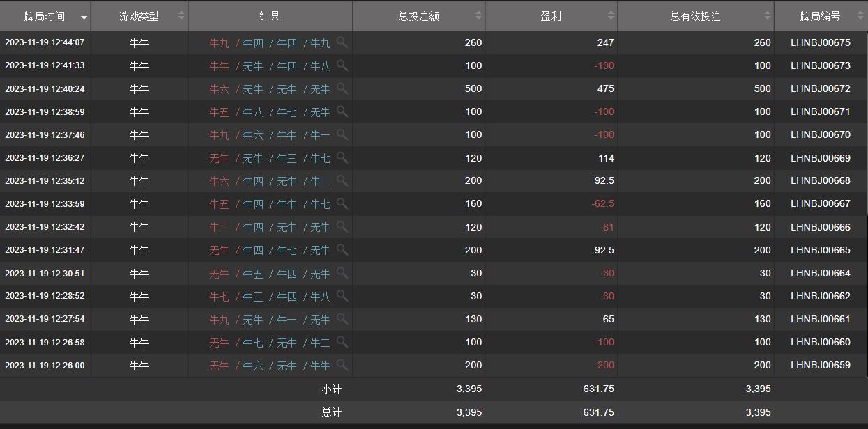868x429 pixels.
Task: Click result 牛九 in LHNBJ00670 row
Action: [x=219, y=135]
